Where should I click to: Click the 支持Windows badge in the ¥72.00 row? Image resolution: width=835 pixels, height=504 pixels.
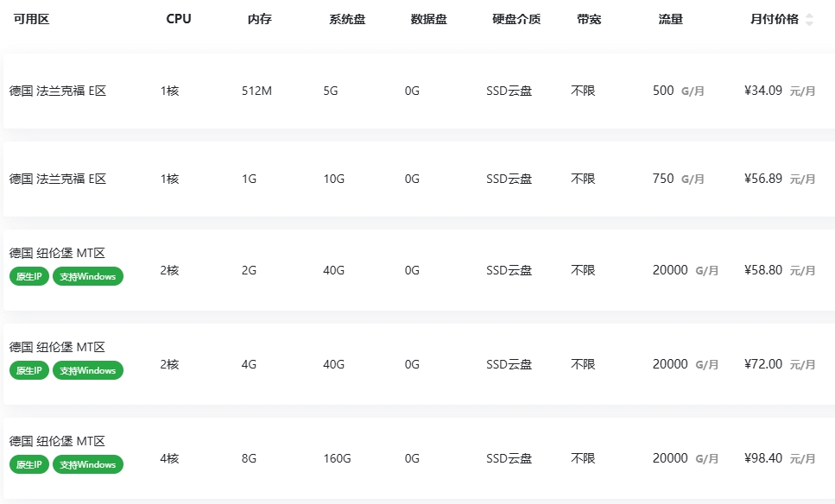coord(88,371)
